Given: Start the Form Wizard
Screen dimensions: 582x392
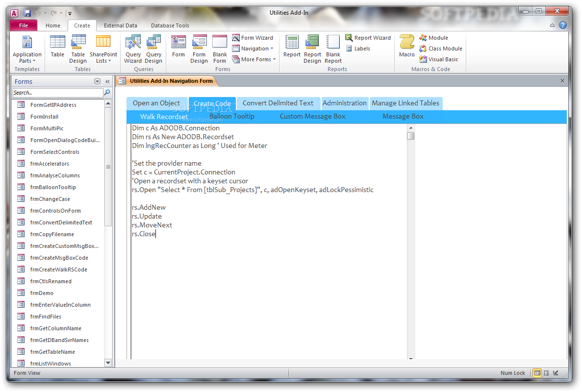Looking at the screenshot, I should point(253,38).
